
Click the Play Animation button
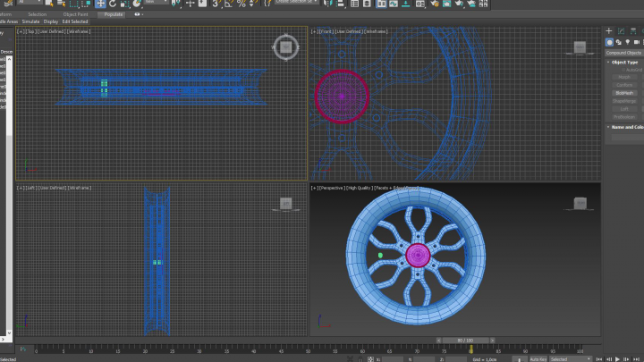(x=617, y=359)
